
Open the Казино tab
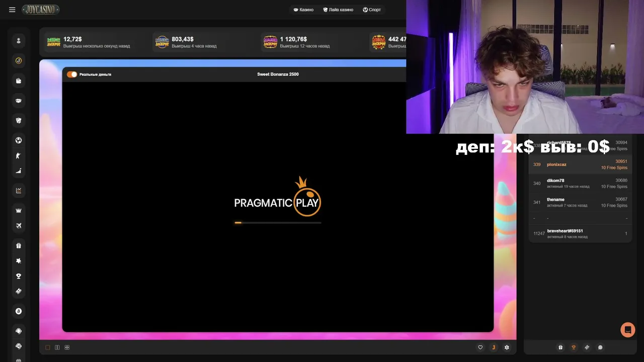pos(303,10)
